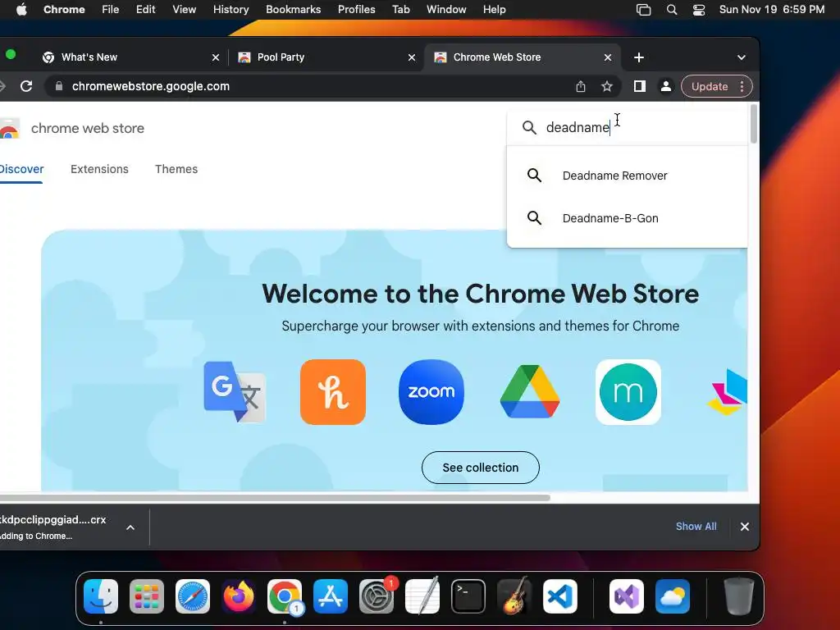840x630 pixels.
Task: Open TextEdit from the Dock
Action: pos(422,596)
